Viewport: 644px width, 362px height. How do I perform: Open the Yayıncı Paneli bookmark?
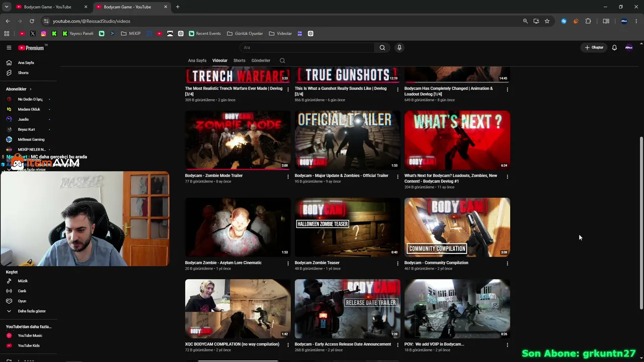point(78,34)
